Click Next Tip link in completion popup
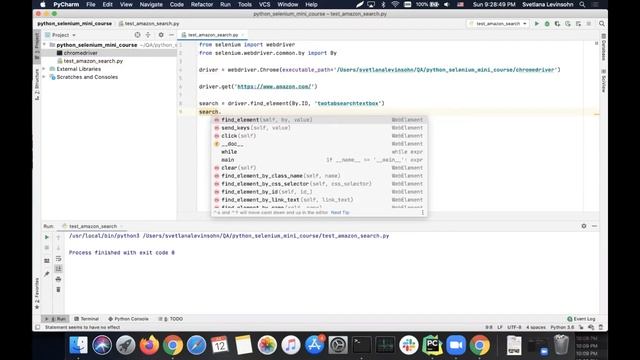Viewport: 640px width, 360px height. coord(340,213)
